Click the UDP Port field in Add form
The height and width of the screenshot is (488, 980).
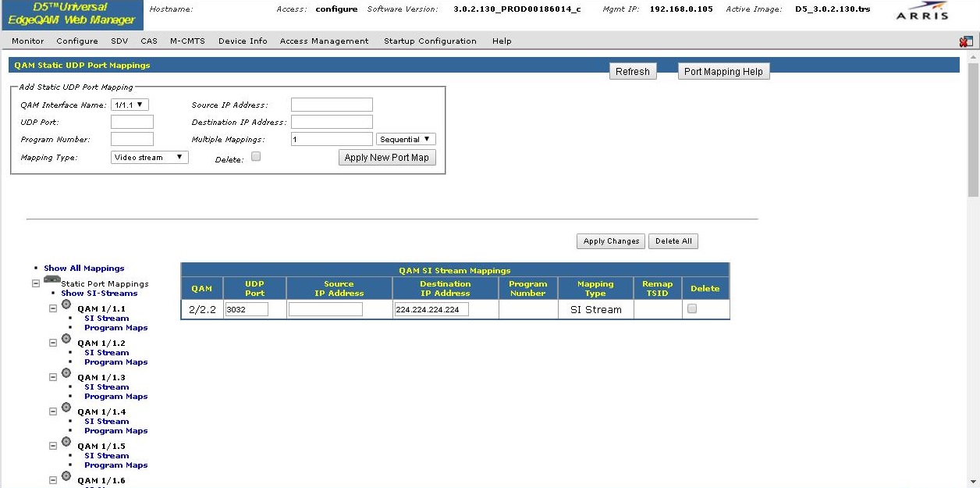pyautogui.click(x=132, y=122)
